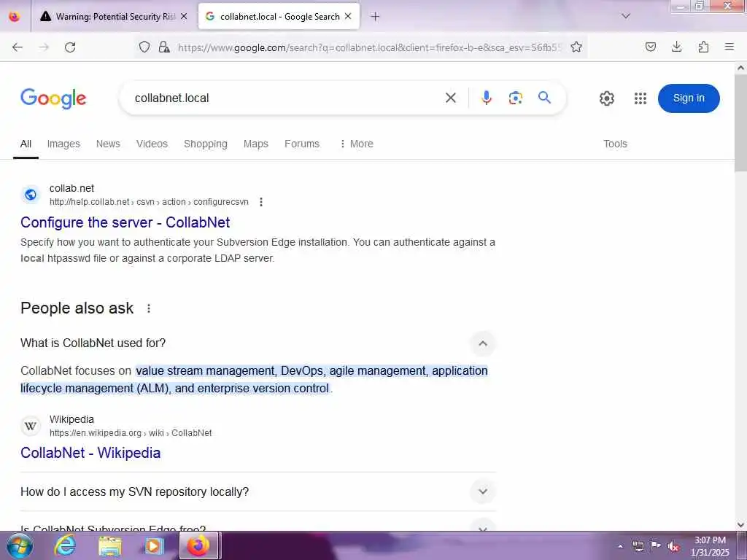Open a new tab with the plus icon
Screen dimensions: 747x560
click(x=376, y=17)
